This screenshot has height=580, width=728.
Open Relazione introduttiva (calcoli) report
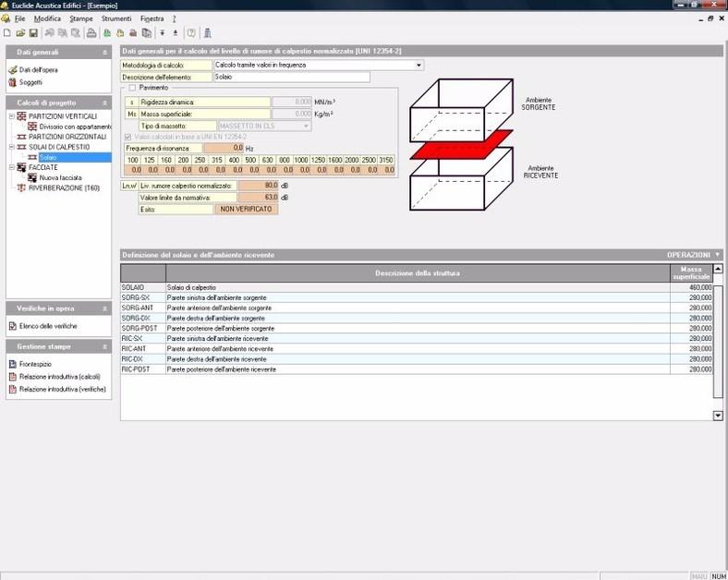60,377
